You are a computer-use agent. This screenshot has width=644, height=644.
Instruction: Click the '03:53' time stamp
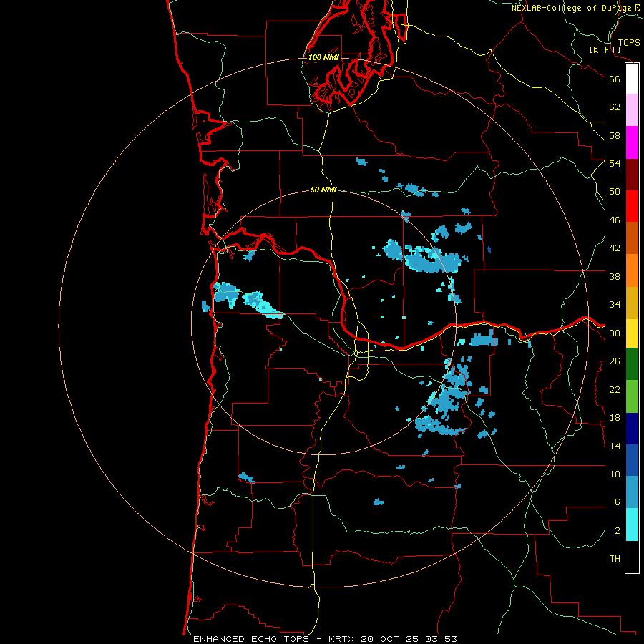click(441, 639)
